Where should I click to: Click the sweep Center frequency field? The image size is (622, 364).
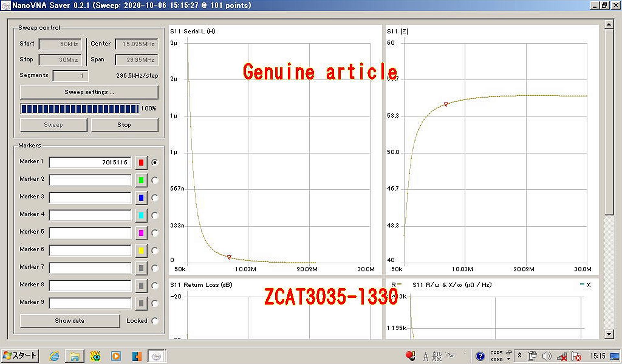coord(137,44)
